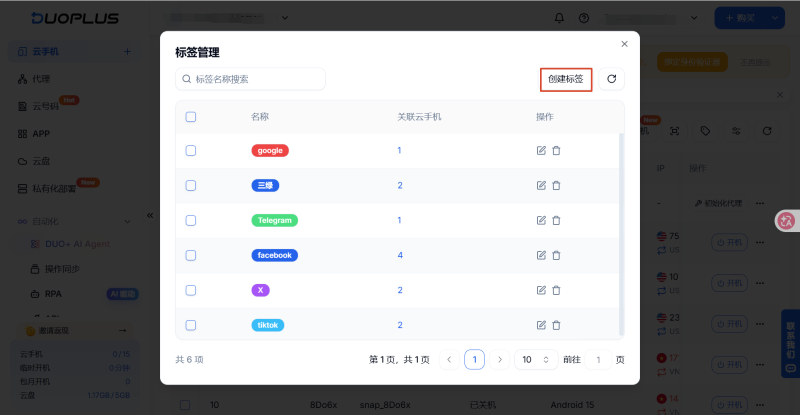Screen dimensions: 800x415
Task: Click the 绑定身份验证器 button in background
Action: [x=692, y=62]
